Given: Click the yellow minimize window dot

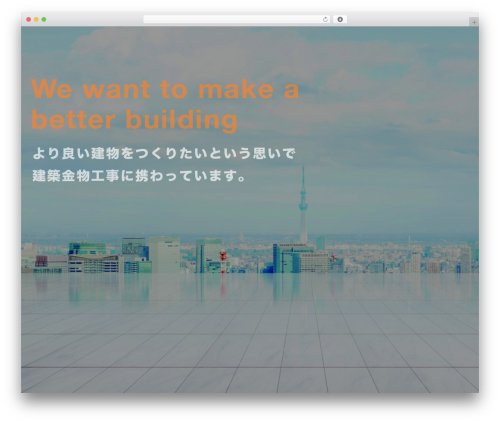Looking at the screenshot, I should (36, 20).
